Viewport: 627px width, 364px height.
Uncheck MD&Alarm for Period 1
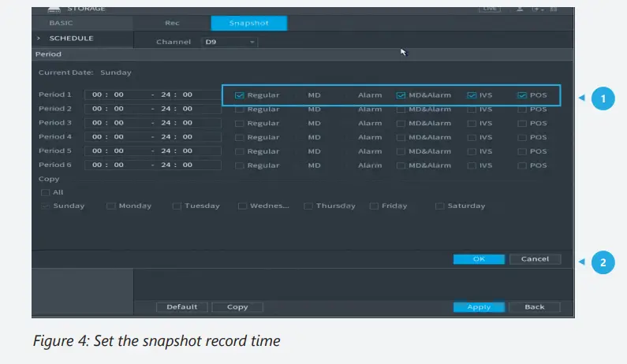pos(401,95)
